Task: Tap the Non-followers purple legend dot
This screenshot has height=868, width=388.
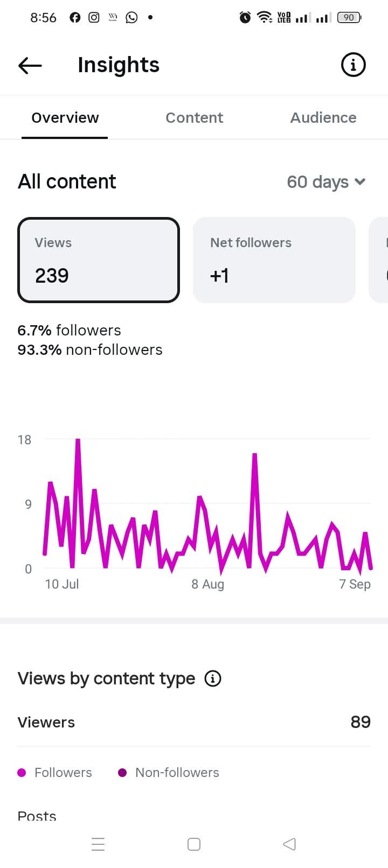Action: click(x=122, y=773)
